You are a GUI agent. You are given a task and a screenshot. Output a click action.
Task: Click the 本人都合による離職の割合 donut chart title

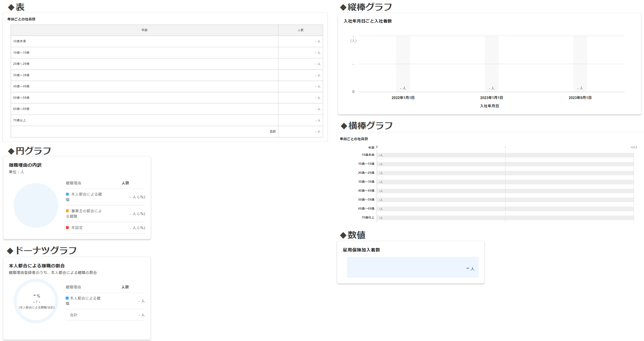tap(37, 266)
